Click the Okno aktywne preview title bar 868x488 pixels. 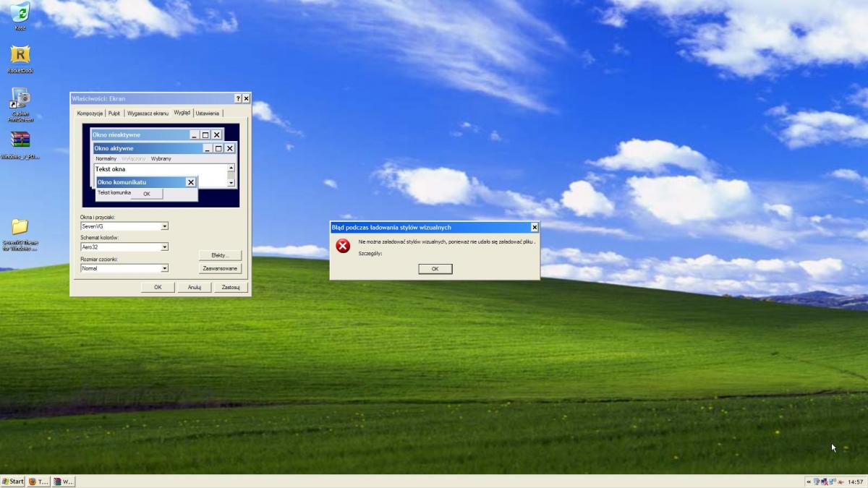tap(164, 148)
